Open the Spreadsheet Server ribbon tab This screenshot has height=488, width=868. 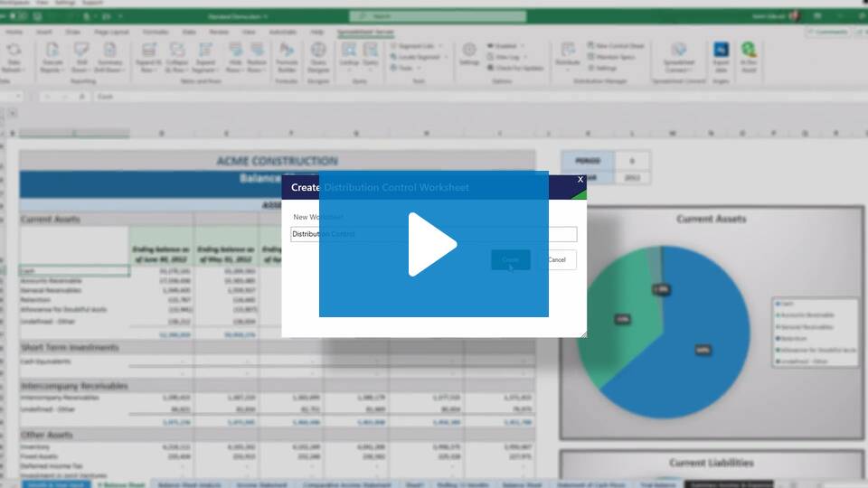click(x=365, y=33)
